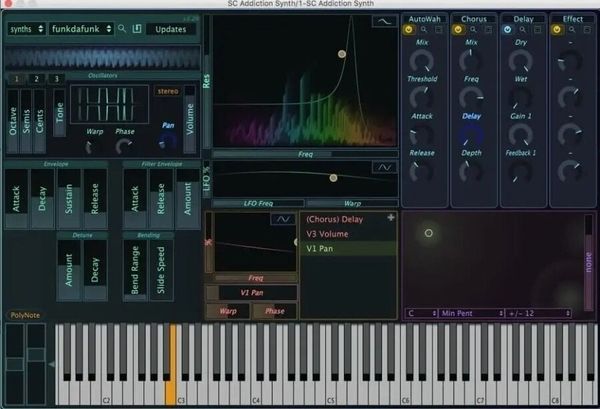Click the Delay Feedback 1 knob
The width and height of the screenshot is (600, 409).
(520, 171)
